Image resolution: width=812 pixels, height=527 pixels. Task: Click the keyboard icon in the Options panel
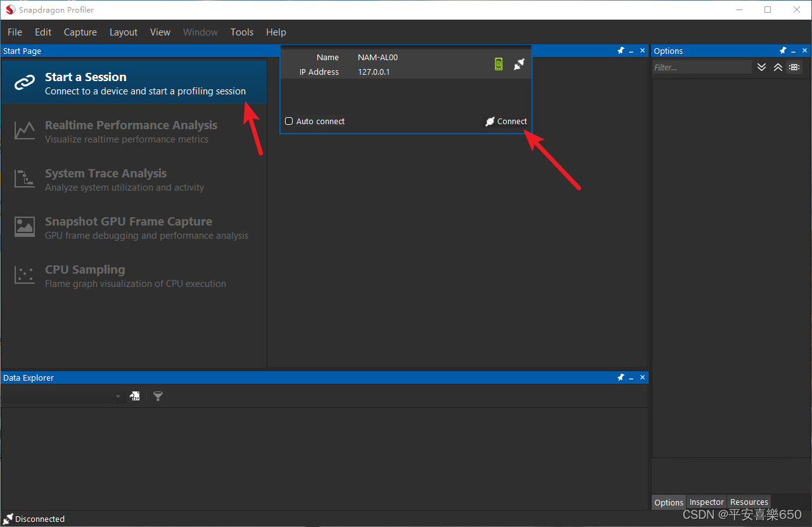tap(794, 67)
